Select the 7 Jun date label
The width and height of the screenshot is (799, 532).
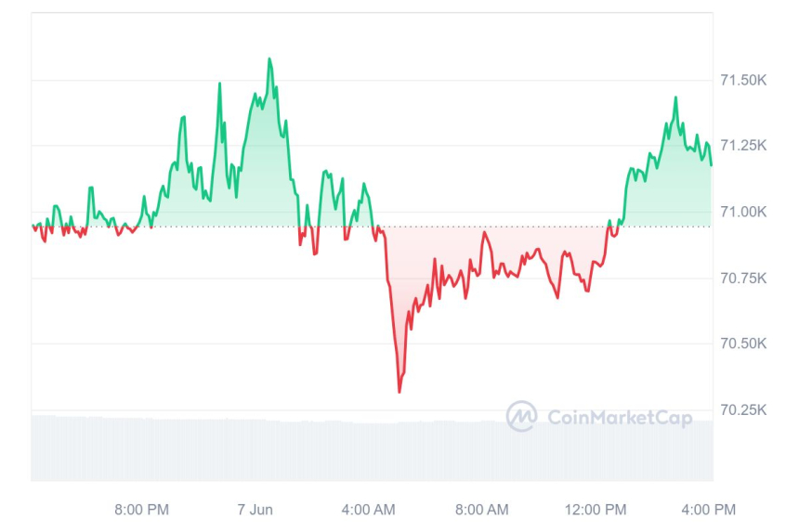255,509
